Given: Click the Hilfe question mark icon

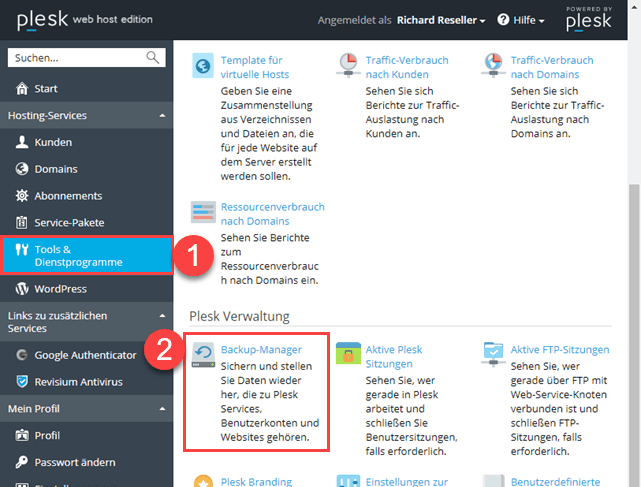Looking at the screenshot, I should [x=503, y=19].
